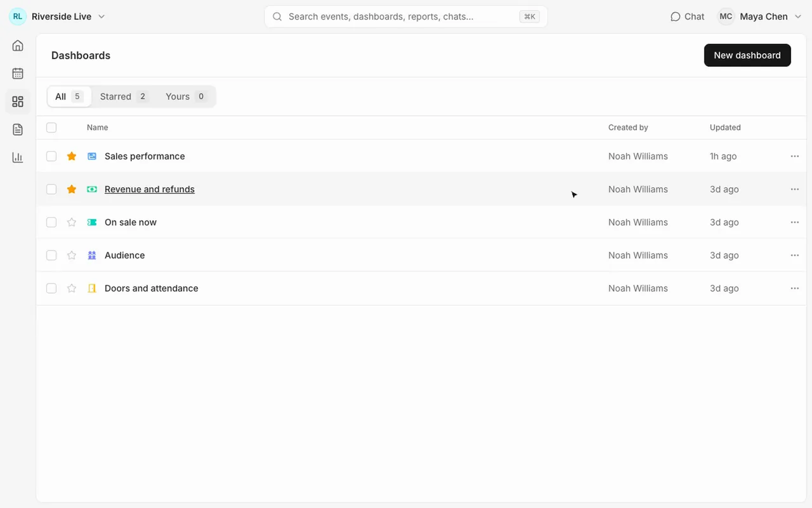Open the Doors and attendance dashboard link

tap(152, 288)
